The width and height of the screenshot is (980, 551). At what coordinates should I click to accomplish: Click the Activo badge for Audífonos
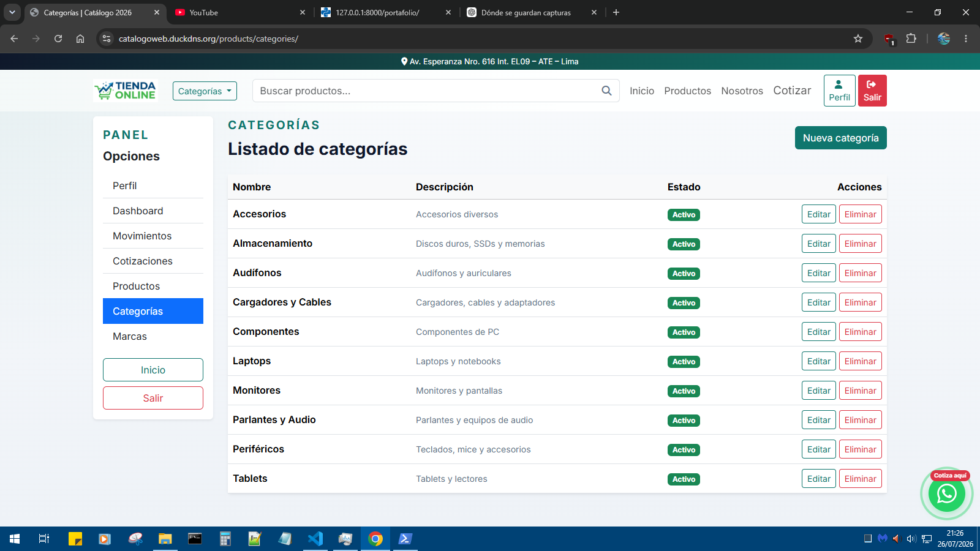click(684, 274)
